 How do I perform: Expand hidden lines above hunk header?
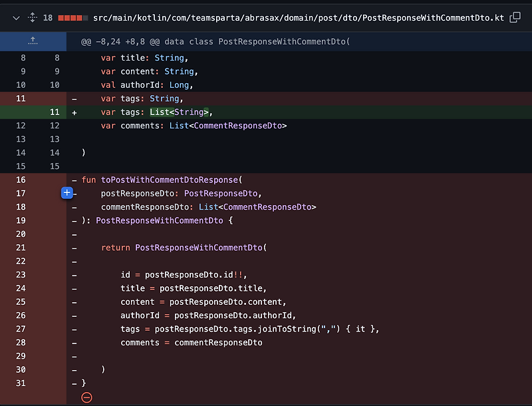(x=33, y=41)
